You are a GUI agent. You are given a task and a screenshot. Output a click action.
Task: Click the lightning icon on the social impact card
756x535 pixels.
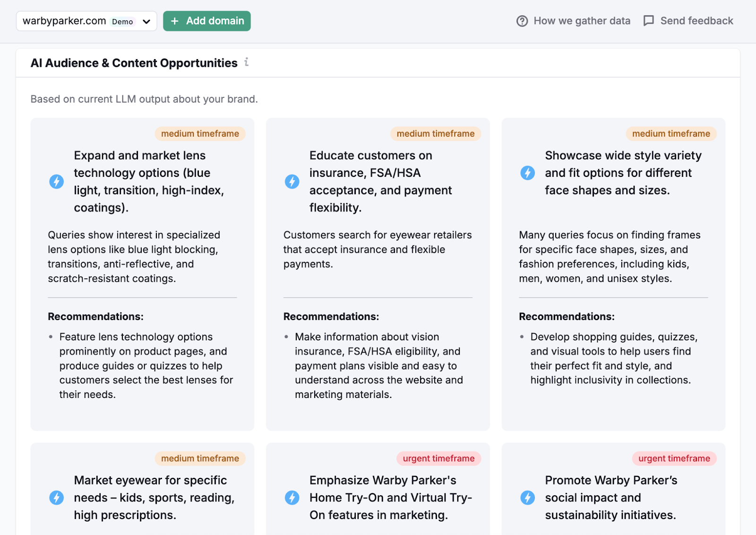click(x=527, y=497)
